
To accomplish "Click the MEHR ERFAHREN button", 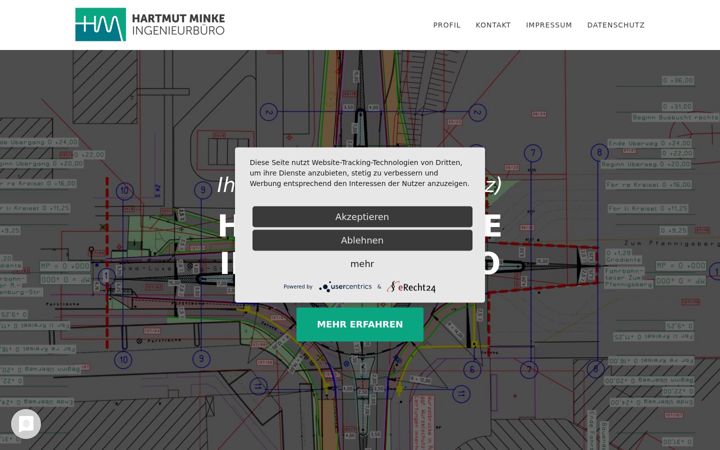I will click(360, 324).
